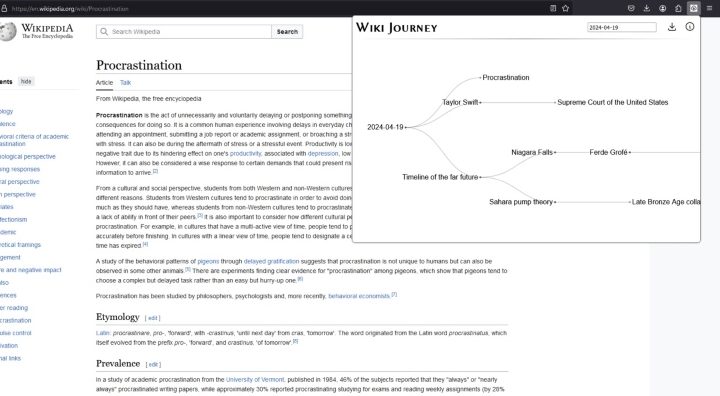Edit the Etymology section
Image resolution: width=720 pixels, height=396 pixels.
click(152, 318)
